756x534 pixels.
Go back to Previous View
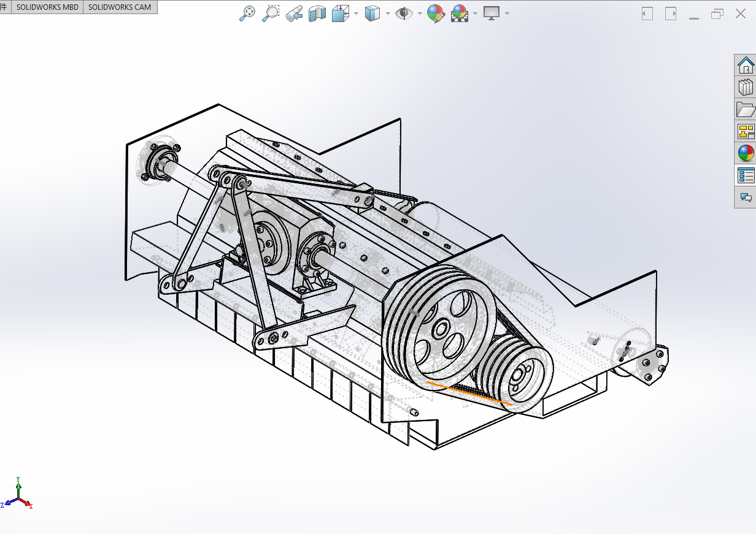(294, 13)
